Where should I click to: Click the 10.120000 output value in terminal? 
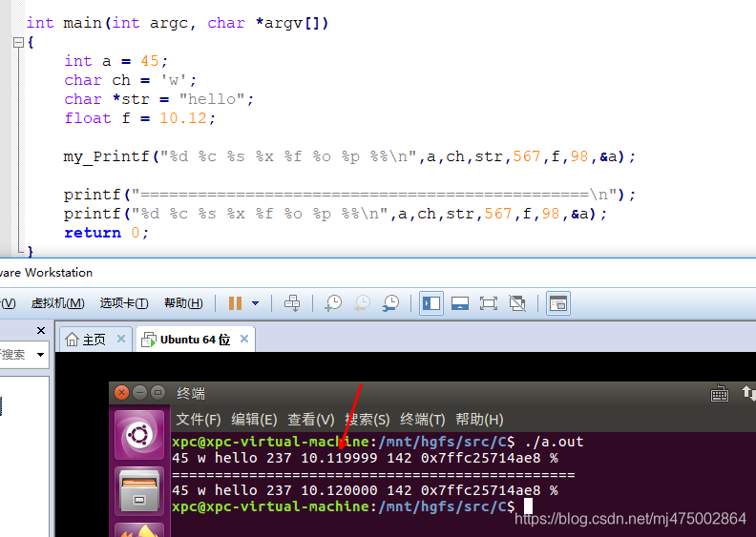click(x=340, y=490)
